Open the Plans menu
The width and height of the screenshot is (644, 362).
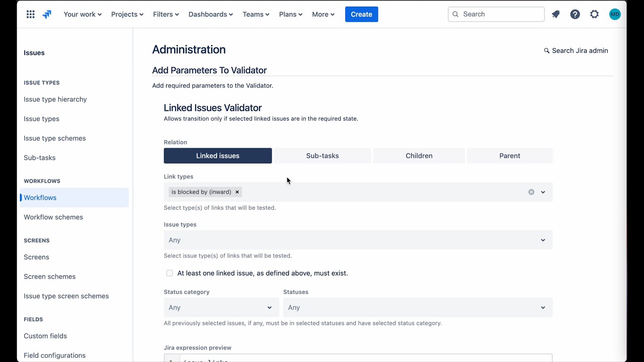(x=291, y=14)
